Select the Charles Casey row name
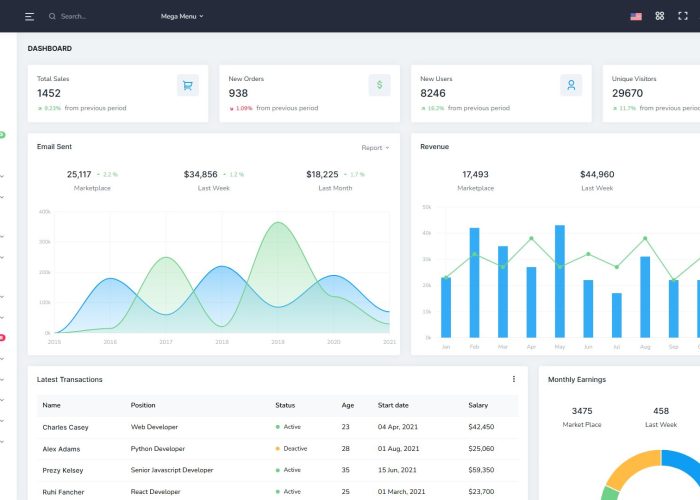Screen dimensions: 700x500 [65, 427]
